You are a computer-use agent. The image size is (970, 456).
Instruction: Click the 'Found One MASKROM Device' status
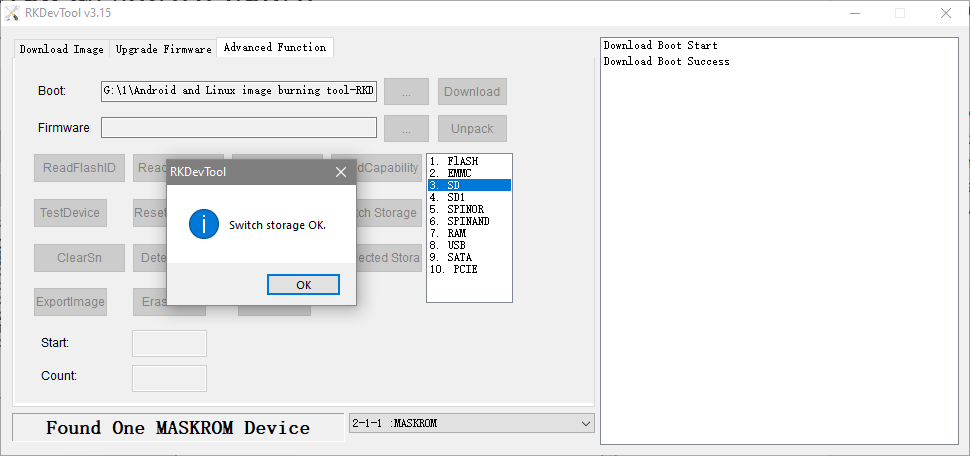click(x=178, y=428)
